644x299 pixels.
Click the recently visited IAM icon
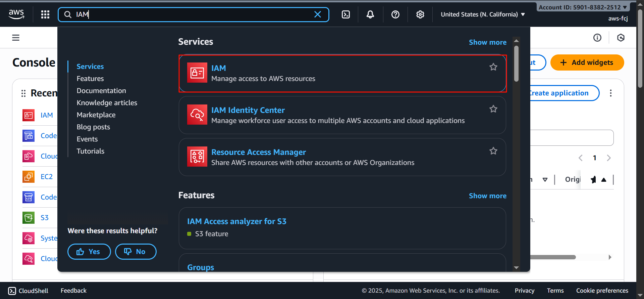pyautogui.click(x=29, y=115)
